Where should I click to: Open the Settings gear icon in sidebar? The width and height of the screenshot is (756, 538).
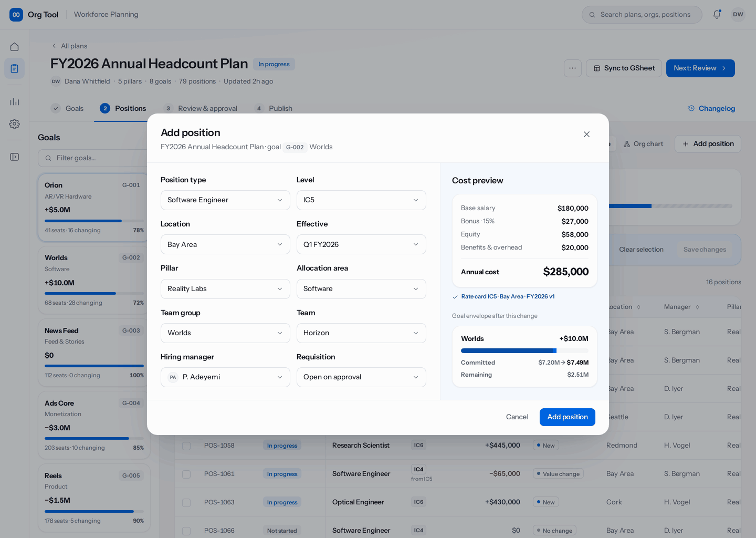[14, 124]
